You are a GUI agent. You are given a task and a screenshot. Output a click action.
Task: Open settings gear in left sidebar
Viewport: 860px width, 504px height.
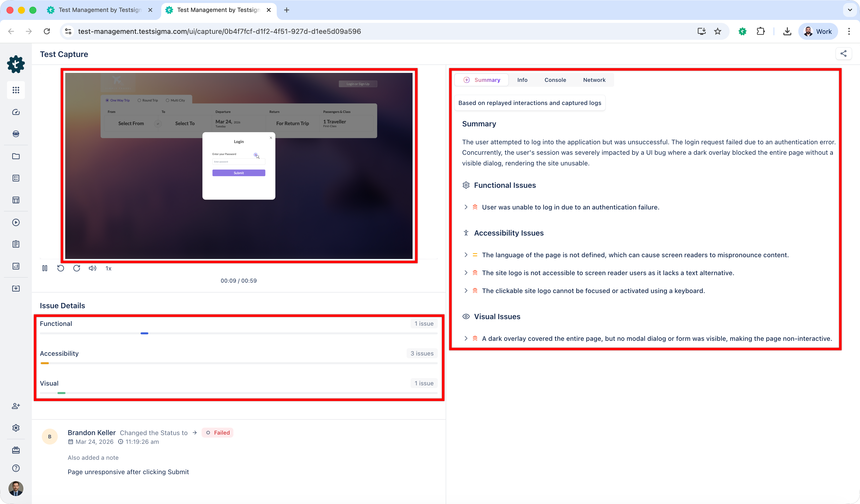click(x=16, y=428)
